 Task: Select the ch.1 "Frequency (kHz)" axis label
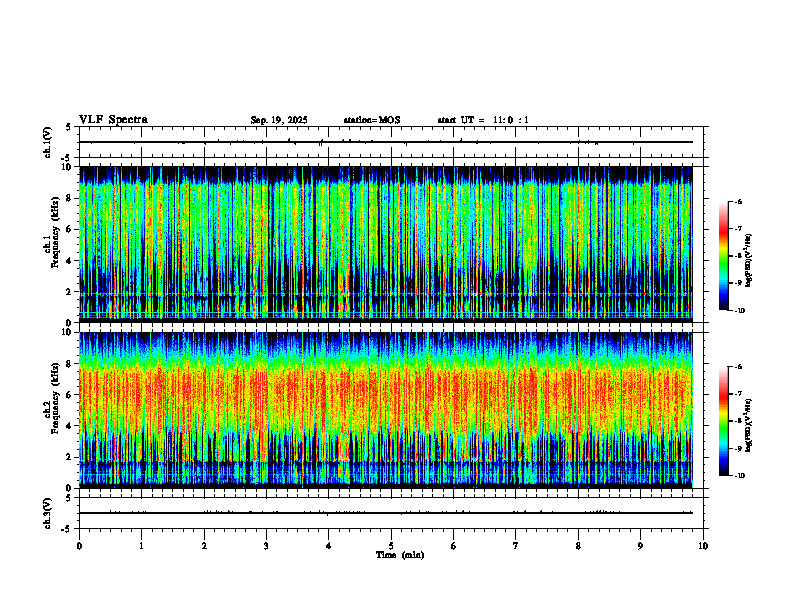click(x=55, y=232)
